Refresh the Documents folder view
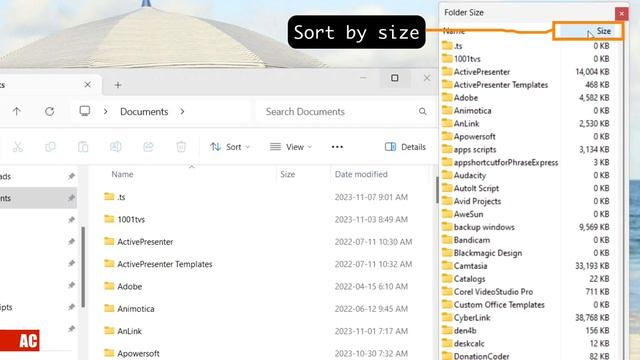Viewport: 640px width, 360px height. pos(49,111)
